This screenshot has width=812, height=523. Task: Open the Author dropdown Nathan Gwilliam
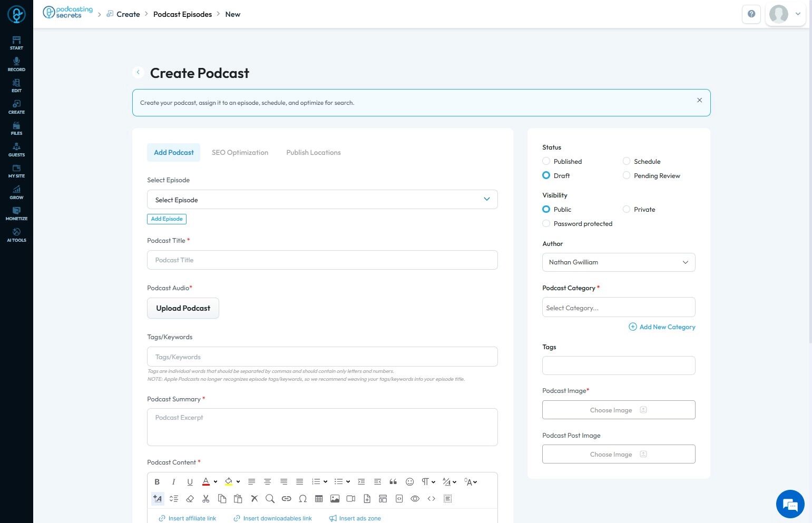619,262
